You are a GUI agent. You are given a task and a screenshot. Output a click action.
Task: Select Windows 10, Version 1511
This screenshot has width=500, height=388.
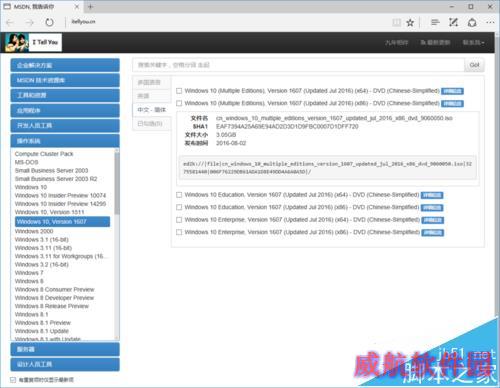click(49, 212)
